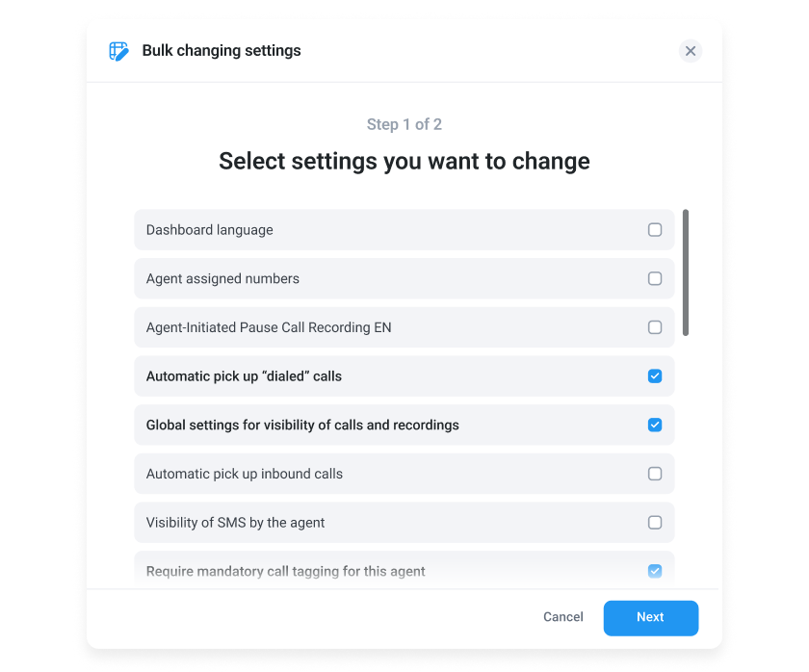This screenshot has width=809, height=672.
Task: Uncheck Require mandatory call tagging checkbox
Action: 655,571
